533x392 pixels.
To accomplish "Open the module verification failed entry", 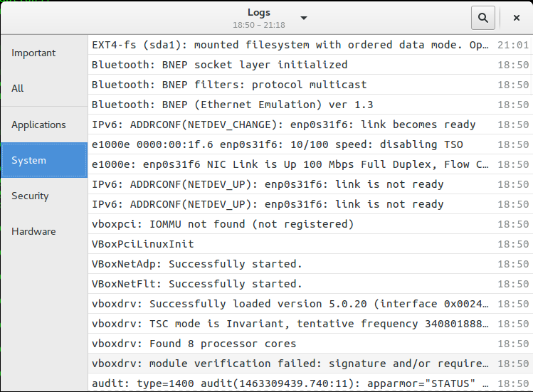I will [290, 364].
